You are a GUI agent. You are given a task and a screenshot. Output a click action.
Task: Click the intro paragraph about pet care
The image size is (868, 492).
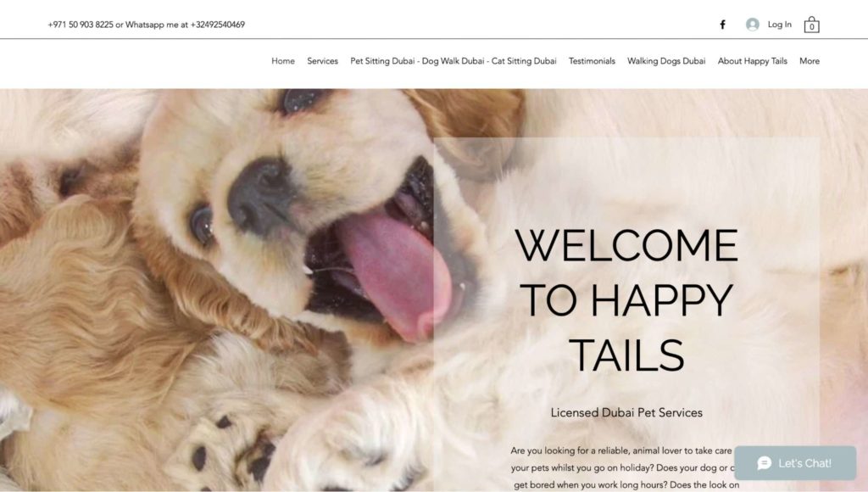click(625, 467)
